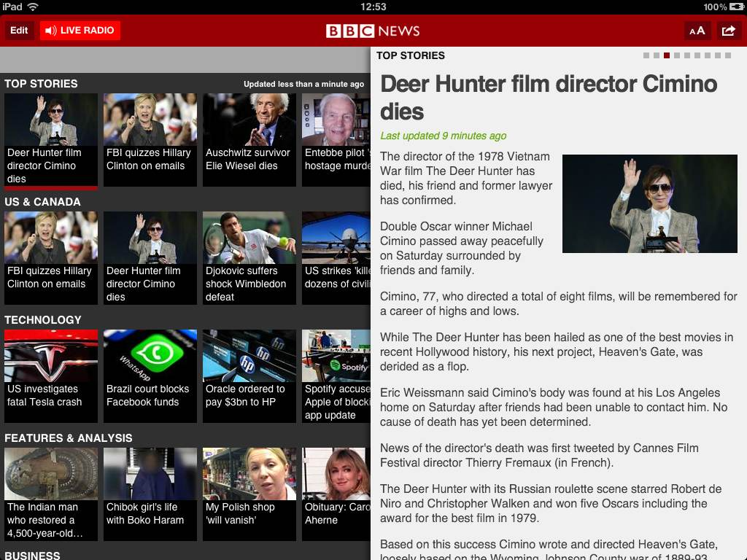Tap TOP STORIES label in article pane
This screenshot has height=560, width=747.
[x=411, y=55]
